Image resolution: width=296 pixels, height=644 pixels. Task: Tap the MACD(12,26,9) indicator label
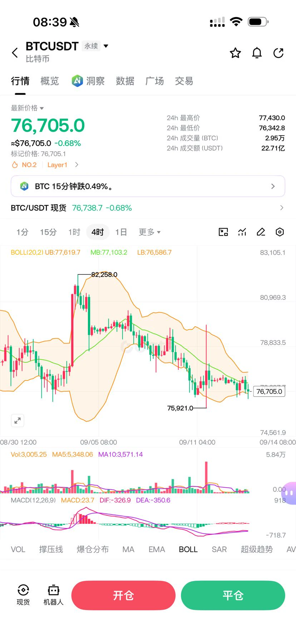pos(33,500)
